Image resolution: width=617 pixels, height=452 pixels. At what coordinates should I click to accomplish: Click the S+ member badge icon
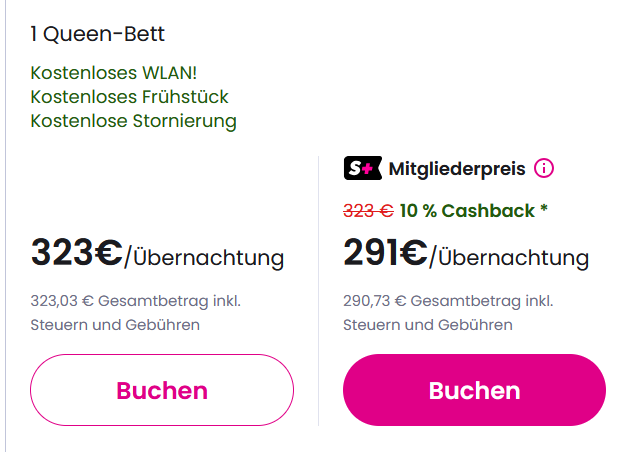[x=362, y=168]
